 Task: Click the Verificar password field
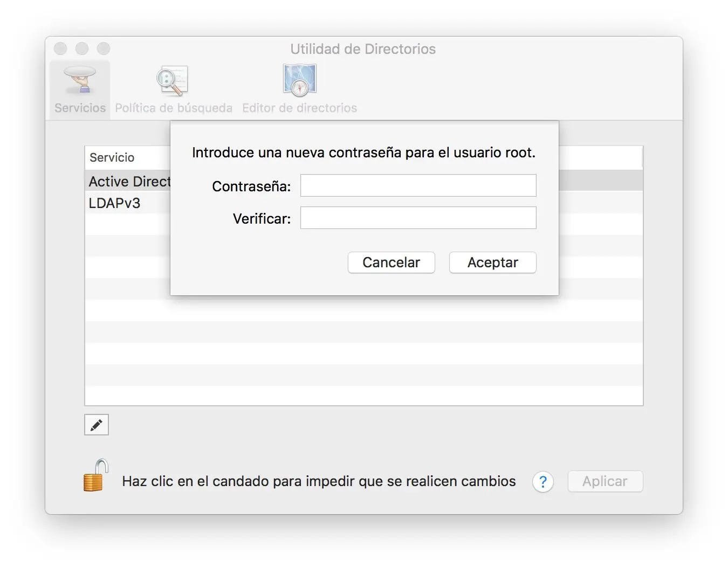pos(418,218)
